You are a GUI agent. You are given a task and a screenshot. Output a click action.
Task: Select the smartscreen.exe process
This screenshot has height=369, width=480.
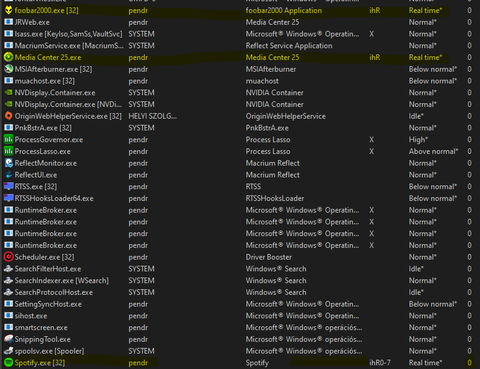[x=240, y=328]
